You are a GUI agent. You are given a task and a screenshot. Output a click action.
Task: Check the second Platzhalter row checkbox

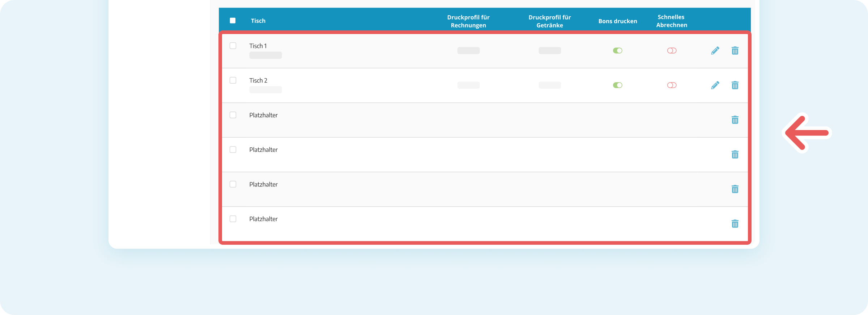[233, 150]
